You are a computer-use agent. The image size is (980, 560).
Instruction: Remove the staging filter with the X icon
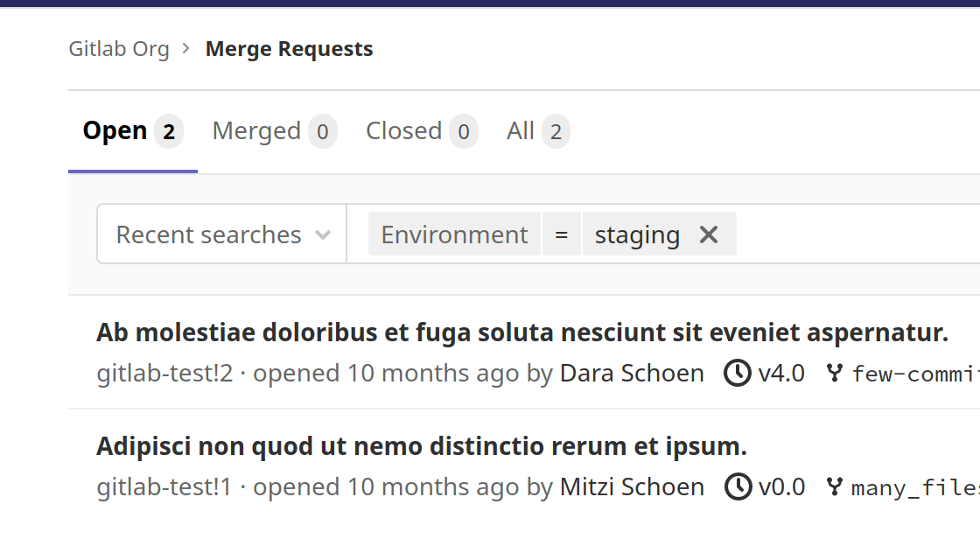point(708,234)
